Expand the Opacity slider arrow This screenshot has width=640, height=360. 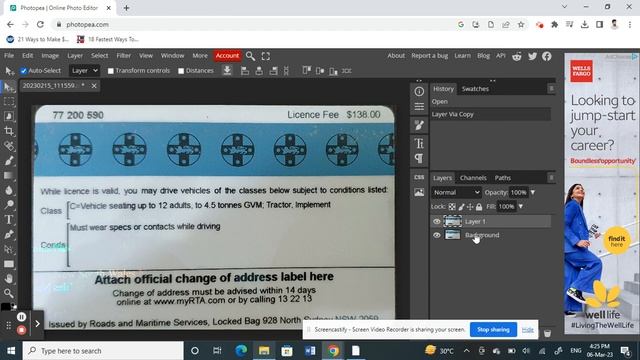pyautogui.click(x=533, y=192)
